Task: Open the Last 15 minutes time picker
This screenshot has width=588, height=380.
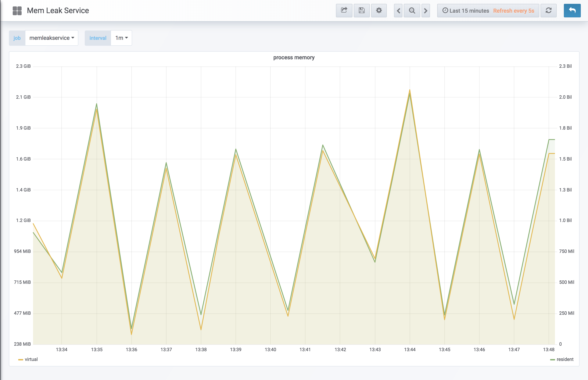Action: (x=466, y=11)
